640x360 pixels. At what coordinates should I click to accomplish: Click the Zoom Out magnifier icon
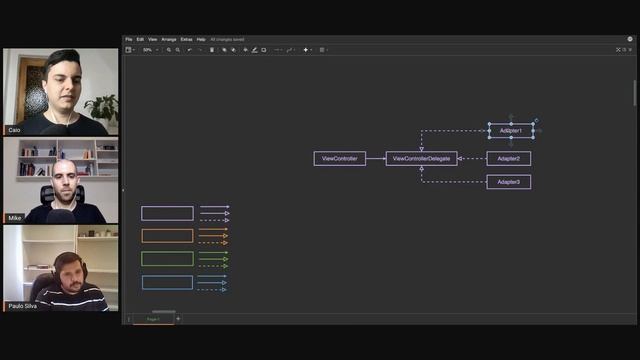click(x=178, y=50)
